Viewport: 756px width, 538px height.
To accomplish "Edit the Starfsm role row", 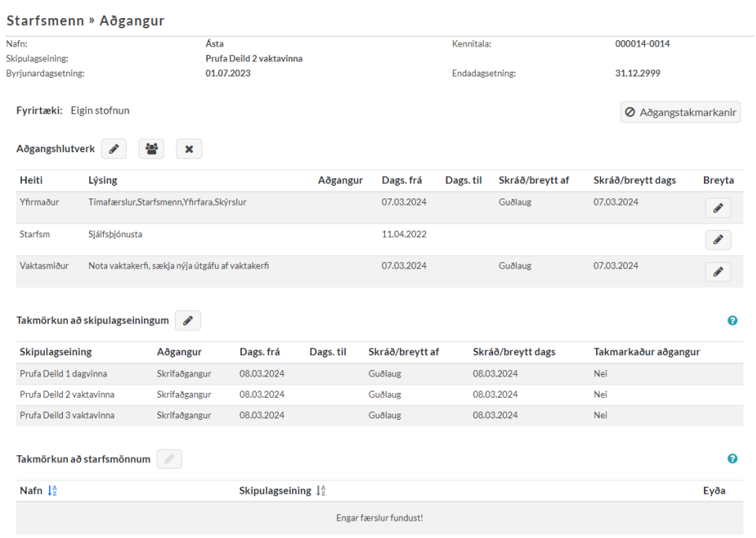I will 718,239.
